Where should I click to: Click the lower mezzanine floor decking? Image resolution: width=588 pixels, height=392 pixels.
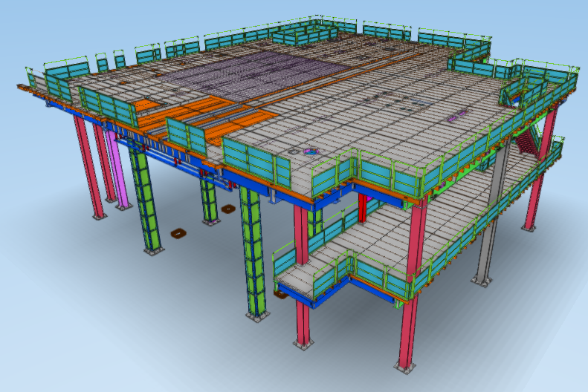[372, 245]
